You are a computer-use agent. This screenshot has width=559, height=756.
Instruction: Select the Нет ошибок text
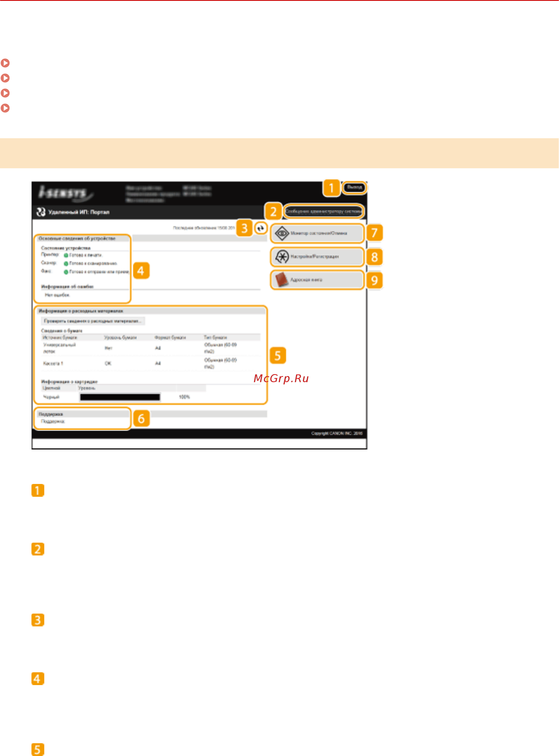click(x=57, y=295)
